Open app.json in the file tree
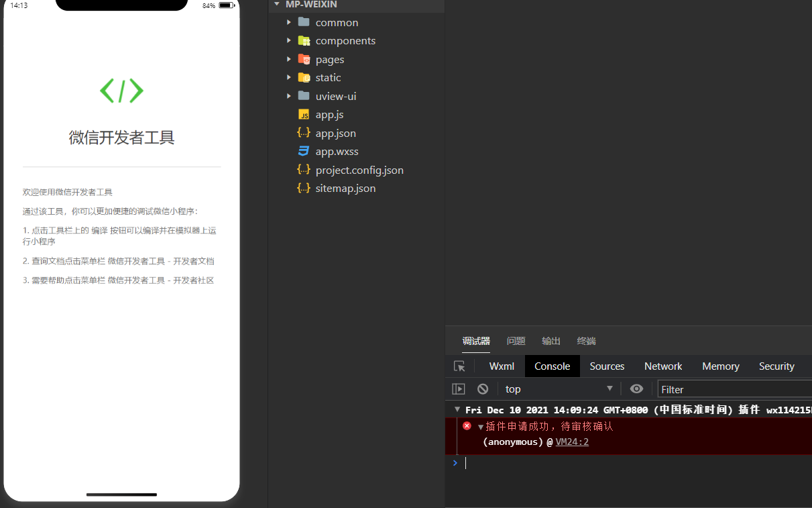Image resolution: width=812 pixels, height=508 pixels. [x=336, y=133]
